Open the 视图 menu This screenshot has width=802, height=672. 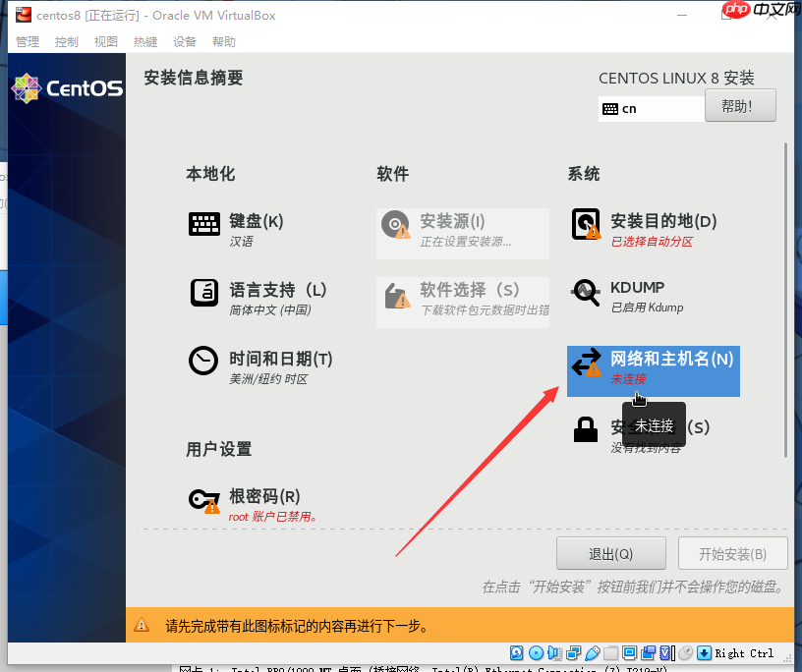[105, 41]
